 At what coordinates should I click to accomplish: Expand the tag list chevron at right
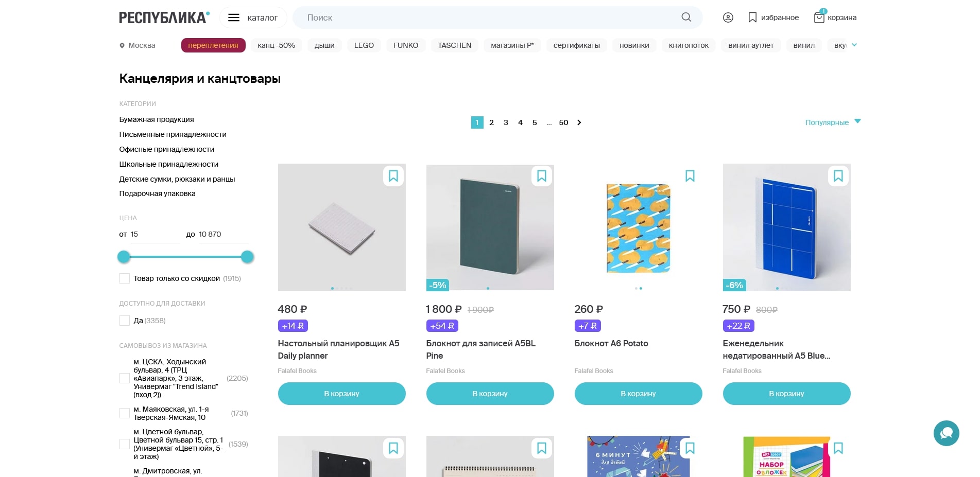coord(854,45)
